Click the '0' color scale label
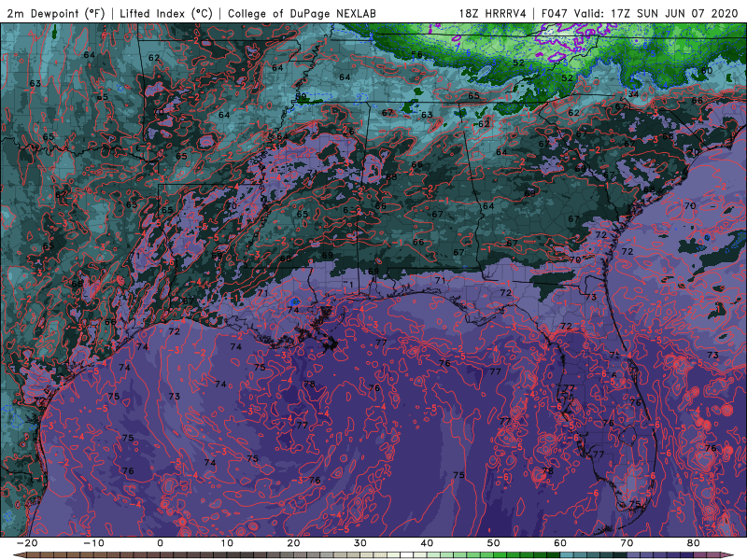 (160, 543)
